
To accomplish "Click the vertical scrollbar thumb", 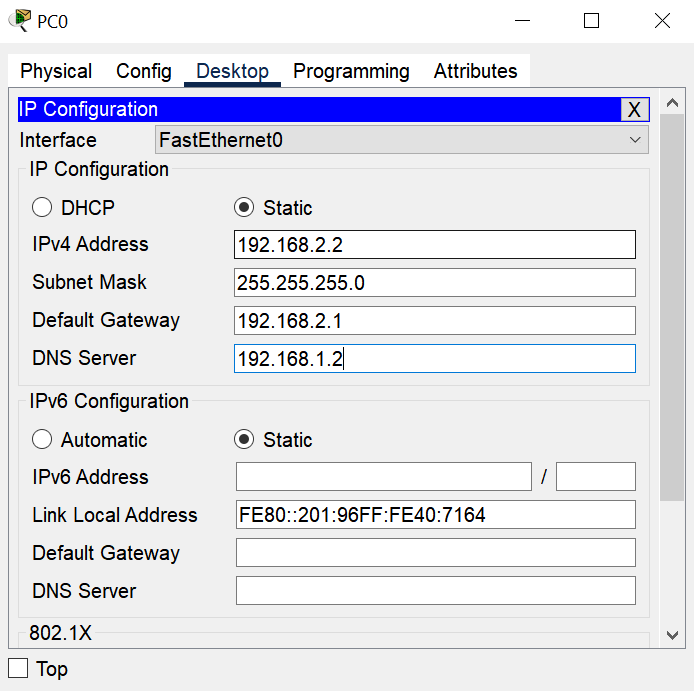I will point(672,308).
